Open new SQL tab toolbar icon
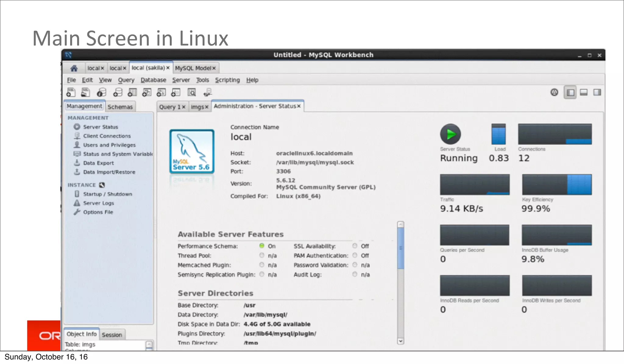 [x=71, y=92]
